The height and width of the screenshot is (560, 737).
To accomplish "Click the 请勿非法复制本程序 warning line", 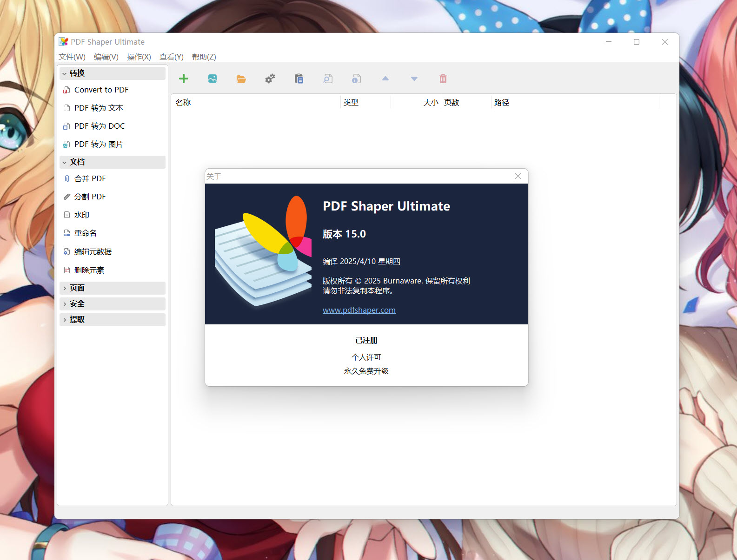I will tap(359, 290).
